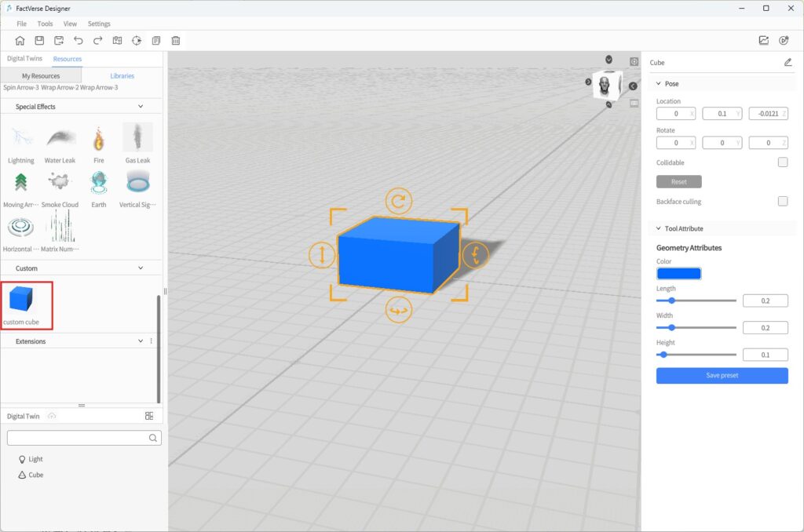Viewport: 804px width, 532px height.
Task: Click the play preview icon at top right
Action: [784, 41]
